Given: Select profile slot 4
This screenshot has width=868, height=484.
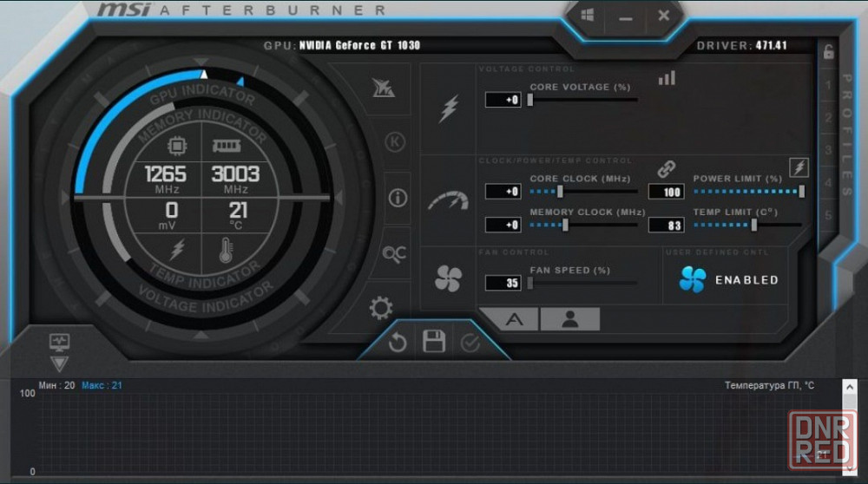Looking at the screenshot, I should (829, 182).
